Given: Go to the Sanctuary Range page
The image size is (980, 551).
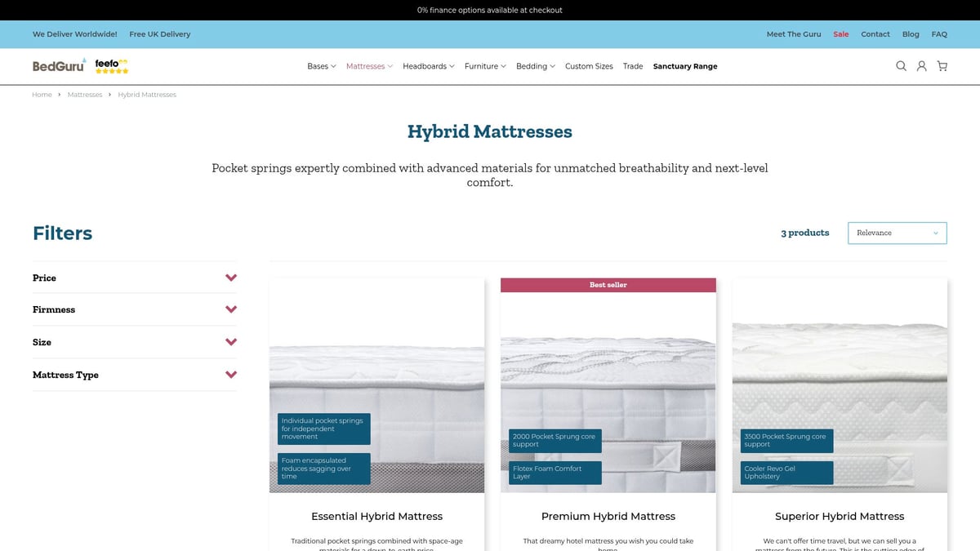Looking at the screenshot, I should [x=684, y=66].
